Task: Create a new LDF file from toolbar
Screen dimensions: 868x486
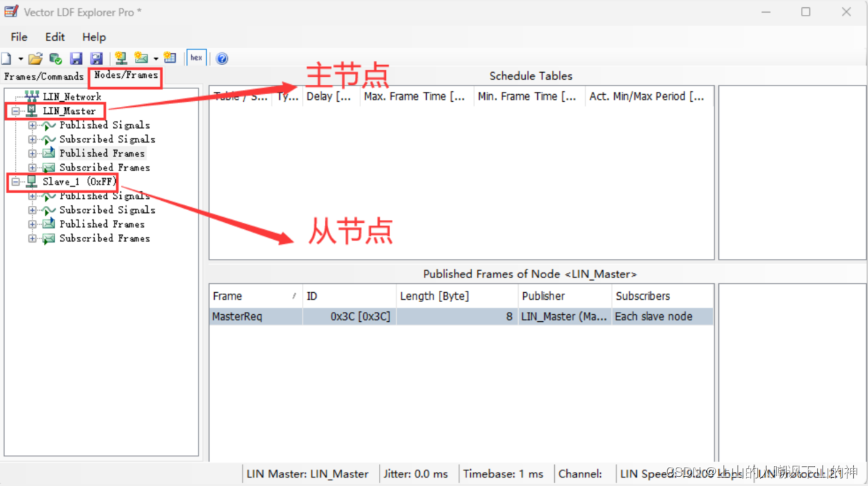Action: pyautogui.click(x=6, y=59)
